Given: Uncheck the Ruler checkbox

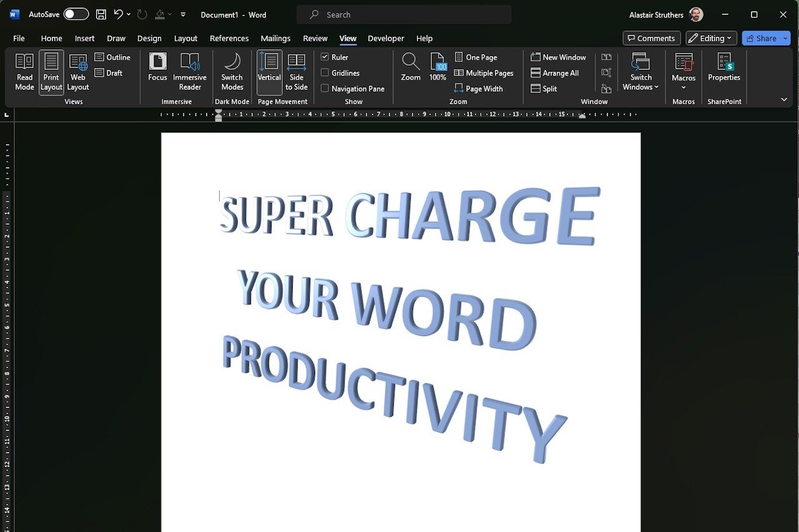Looking at the screenshot, I should pos(325,57).
